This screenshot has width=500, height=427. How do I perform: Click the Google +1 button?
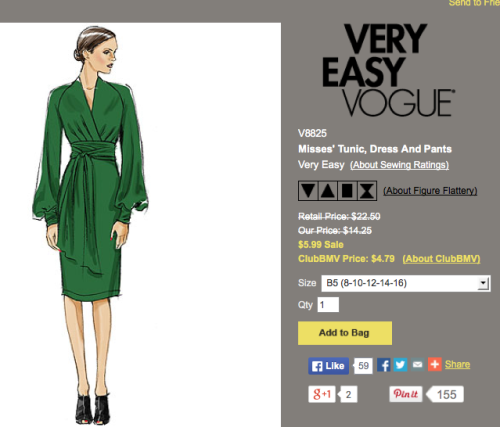point(322,394)
